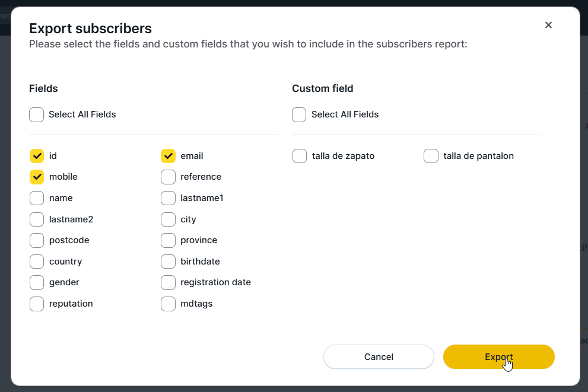Include the city field in export
Image resolution: width=588 pixels, height=392 pixels.
coord(169,219)
